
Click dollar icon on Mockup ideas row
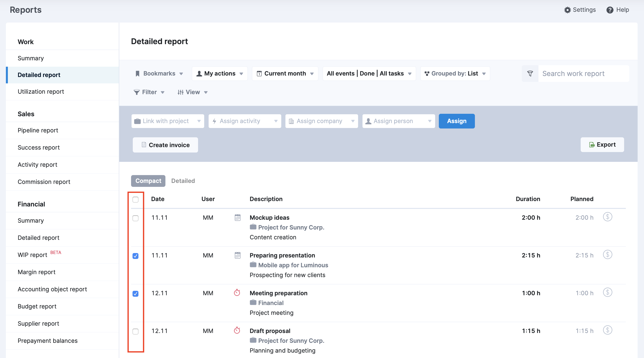pyautogui.click(x=607, y=217)
